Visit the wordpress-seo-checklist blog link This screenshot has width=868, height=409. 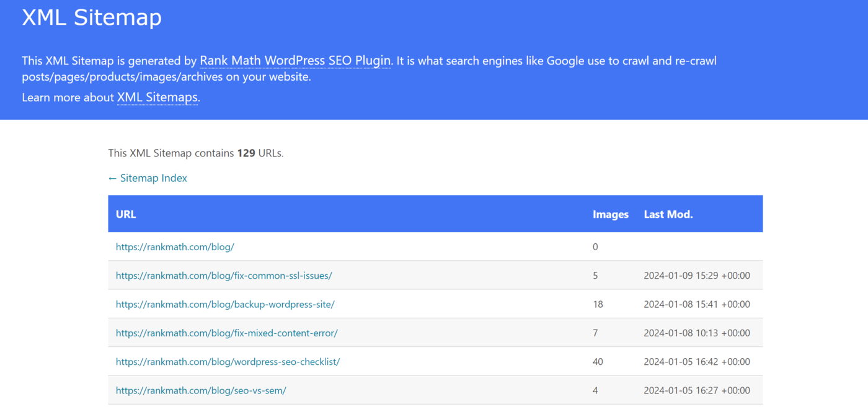(x=228, y=362)
